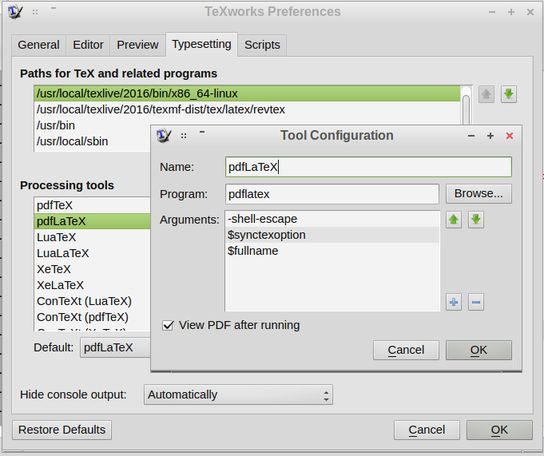Add new argument with plus icon

[453, 302]
